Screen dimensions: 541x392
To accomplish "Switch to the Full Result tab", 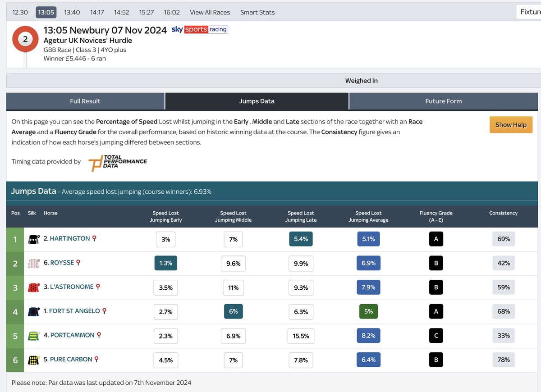I will pyautogui.click(x=85, y=101).
